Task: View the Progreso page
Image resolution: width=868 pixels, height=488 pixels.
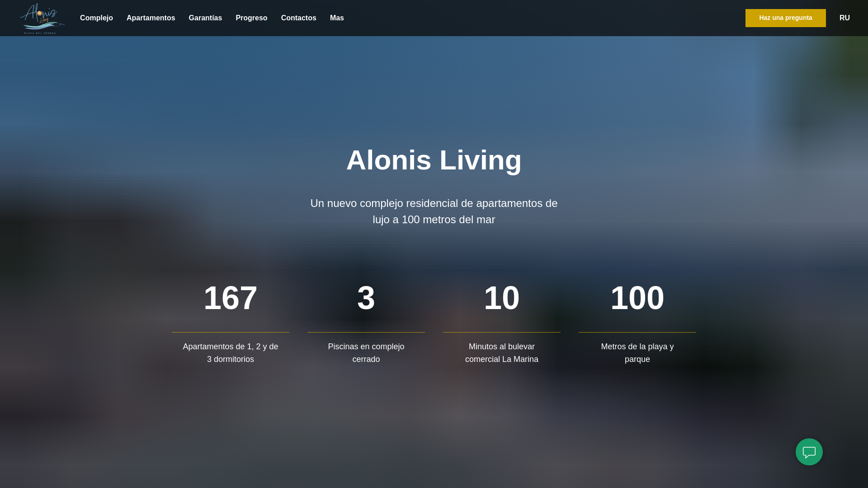Action: (251, 18)
